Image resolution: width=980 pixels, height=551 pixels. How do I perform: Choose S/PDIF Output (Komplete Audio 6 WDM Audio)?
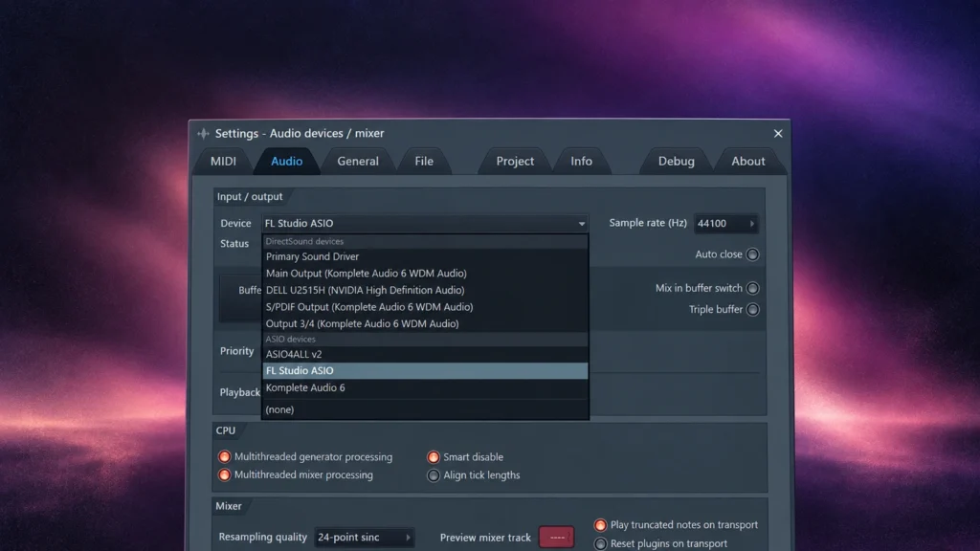click(x=425, y=307)
